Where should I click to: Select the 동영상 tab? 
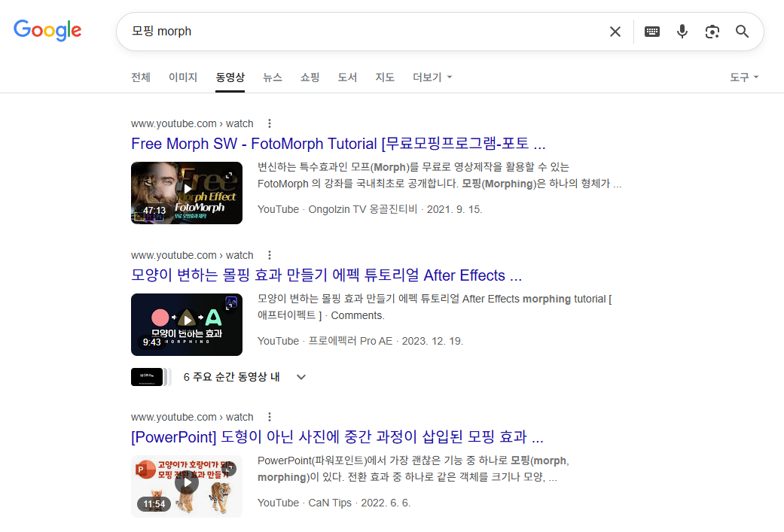tap(230, 78)
